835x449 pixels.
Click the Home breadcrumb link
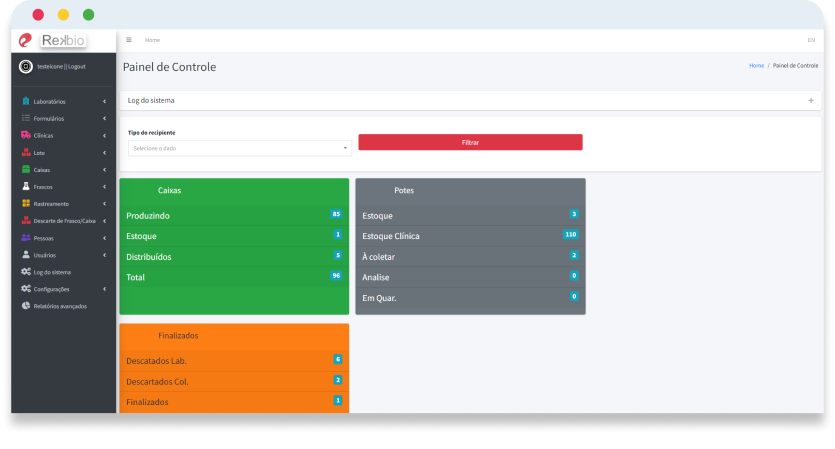(756, 65)
